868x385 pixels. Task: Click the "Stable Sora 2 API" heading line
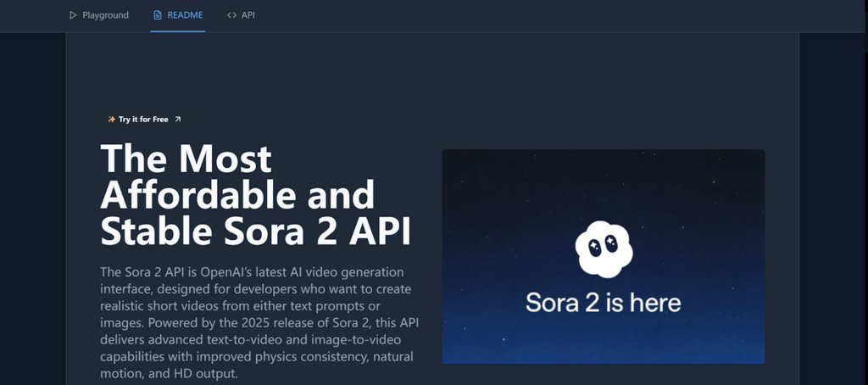point(256,231)
